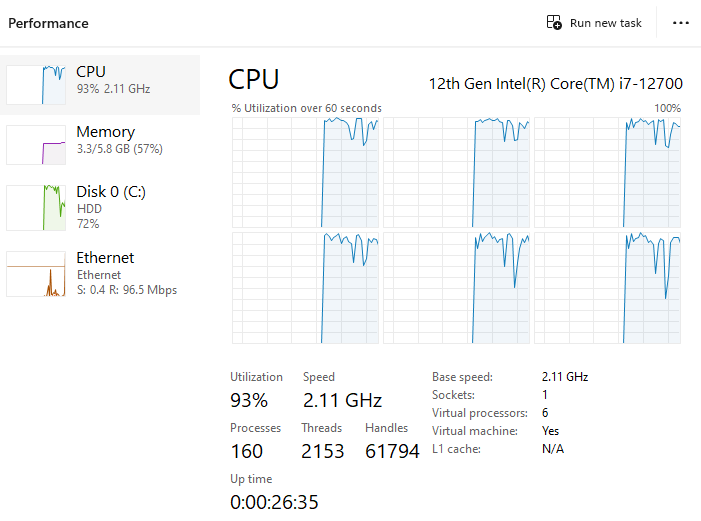Click the Performance page heading

(48, 23)
